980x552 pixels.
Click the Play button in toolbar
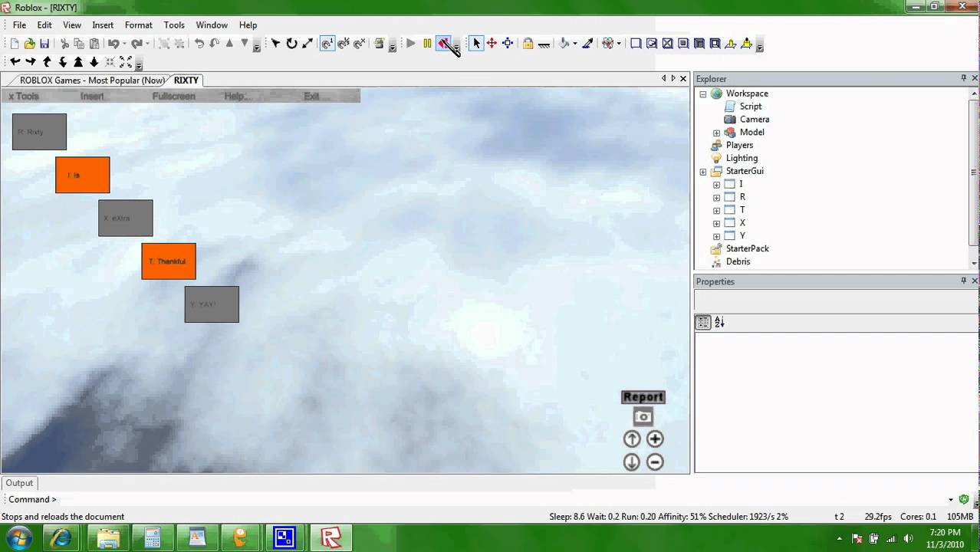411,44
